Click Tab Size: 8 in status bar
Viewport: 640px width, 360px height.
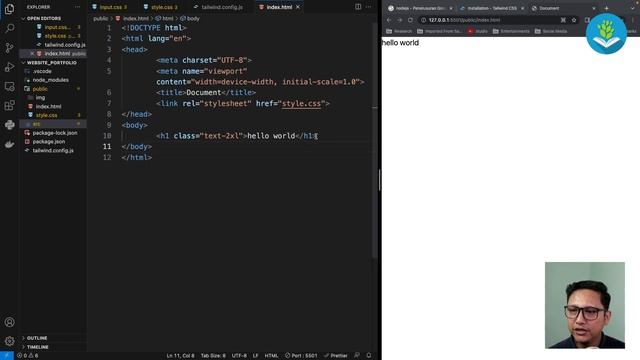[x=213, y=356]
